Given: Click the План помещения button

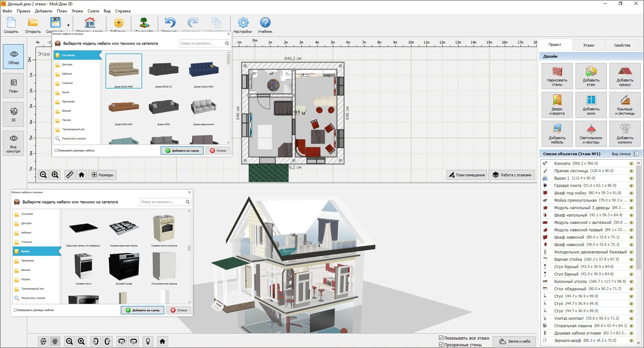Looking at the screenshot, I should [466, 175].
